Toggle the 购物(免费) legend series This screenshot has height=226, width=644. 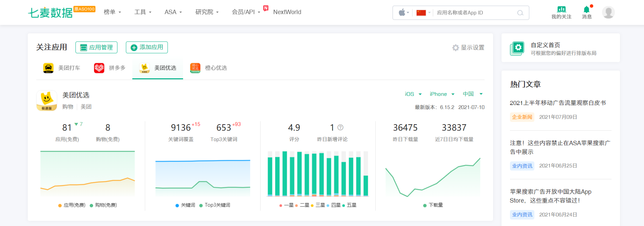pos(103,205)
